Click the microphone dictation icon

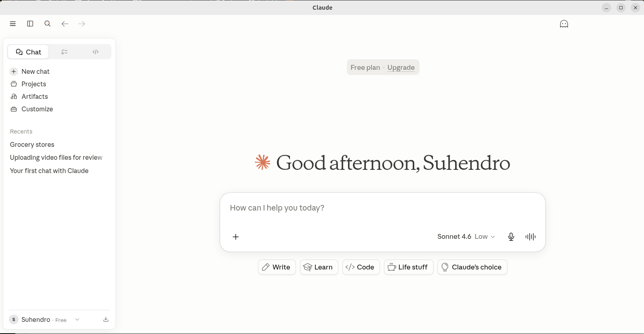(x=511, y=237)
